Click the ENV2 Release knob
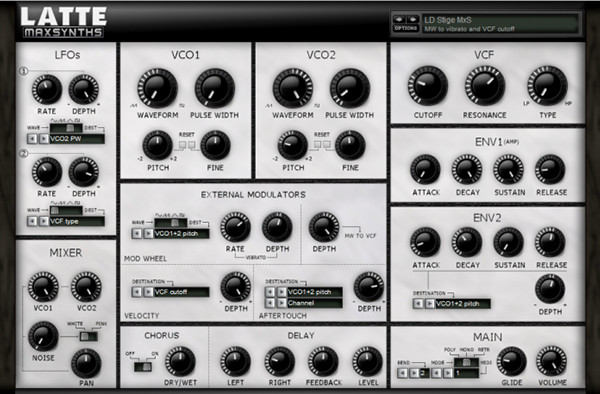Screen dimensions: 600x394 [x=550, y=242]
